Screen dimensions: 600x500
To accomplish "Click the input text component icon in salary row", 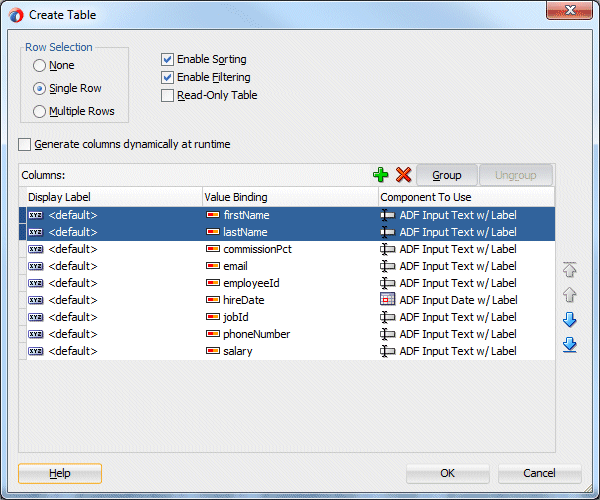I will [387, 351].
